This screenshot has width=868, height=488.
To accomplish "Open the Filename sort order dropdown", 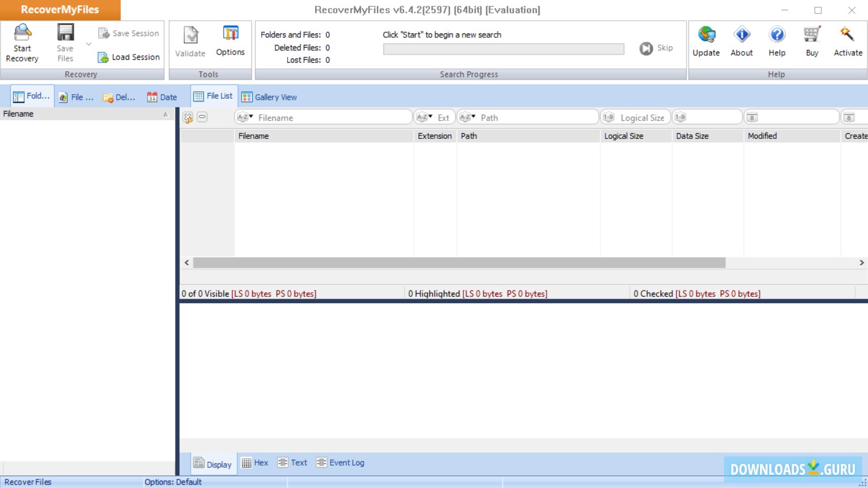I will [x=244, y=117].
